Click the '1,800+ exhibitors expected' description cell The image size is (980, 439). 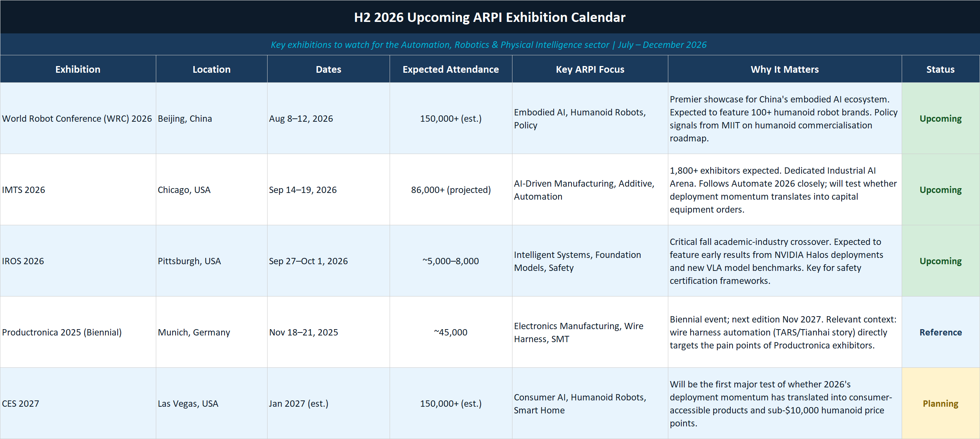pyautogui.click(x=785, y=190)
